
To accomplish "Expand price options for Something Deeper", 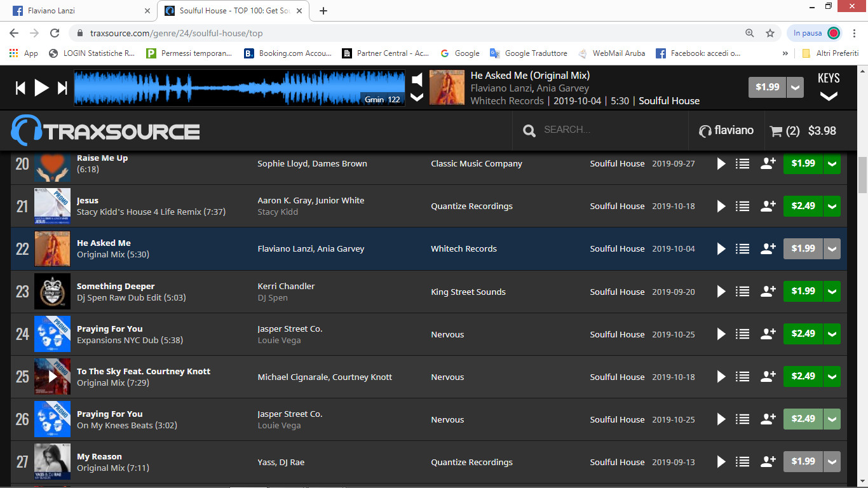I will coord(832,291).
